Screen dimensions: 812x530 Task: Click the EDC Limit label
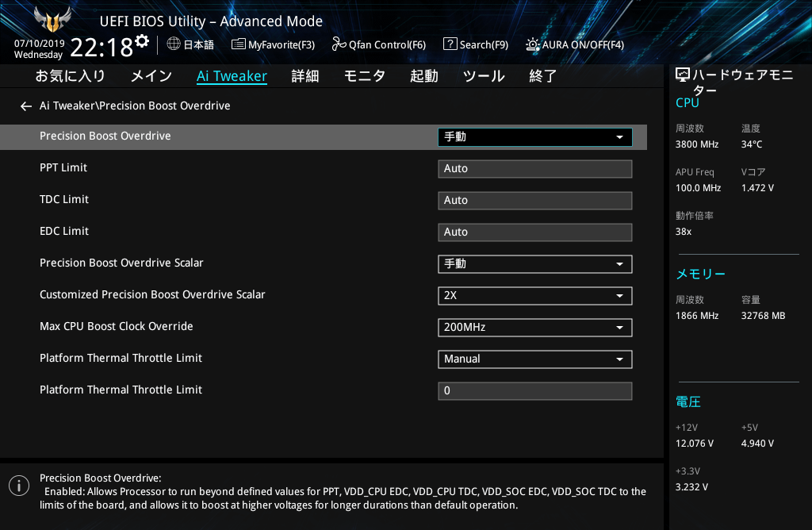click(64, 231)
